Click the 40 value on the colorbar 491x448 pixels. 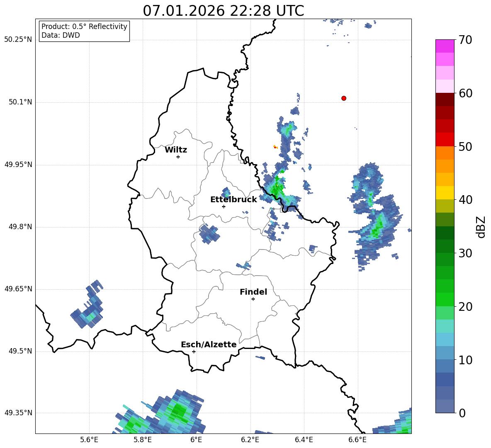[x=465, y=200]
